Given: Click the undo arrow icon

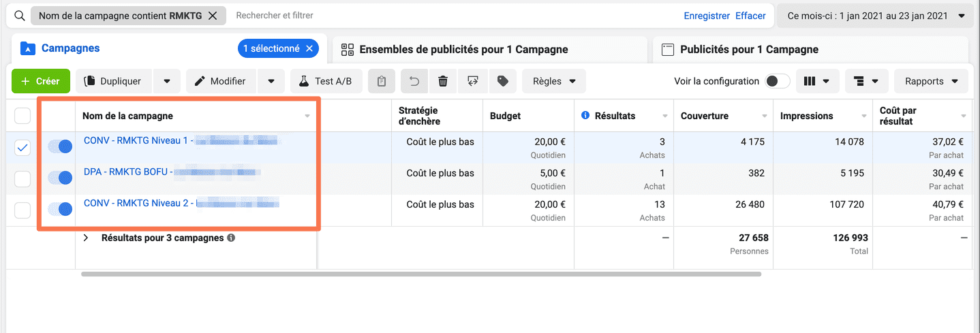Looking at the screenshot, I should coord(414,81).
